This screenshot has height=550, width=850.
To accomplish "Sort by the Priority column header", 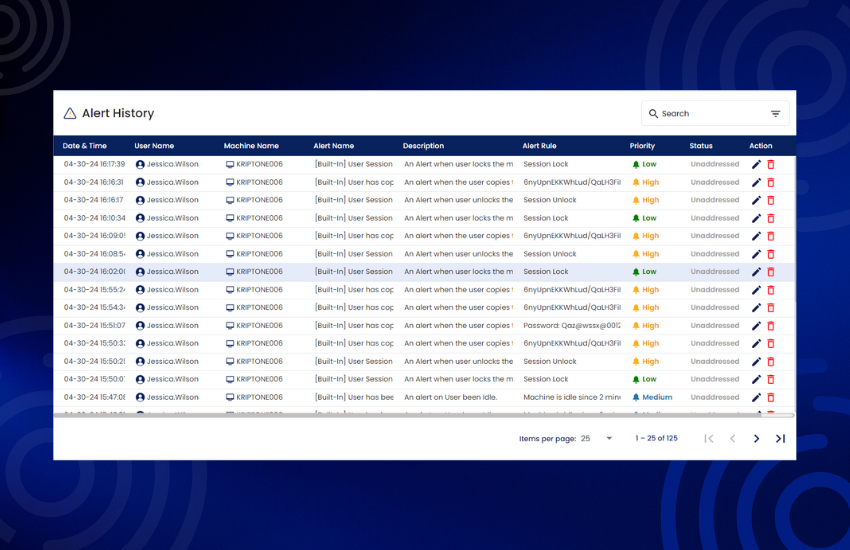I will point(642,146).
